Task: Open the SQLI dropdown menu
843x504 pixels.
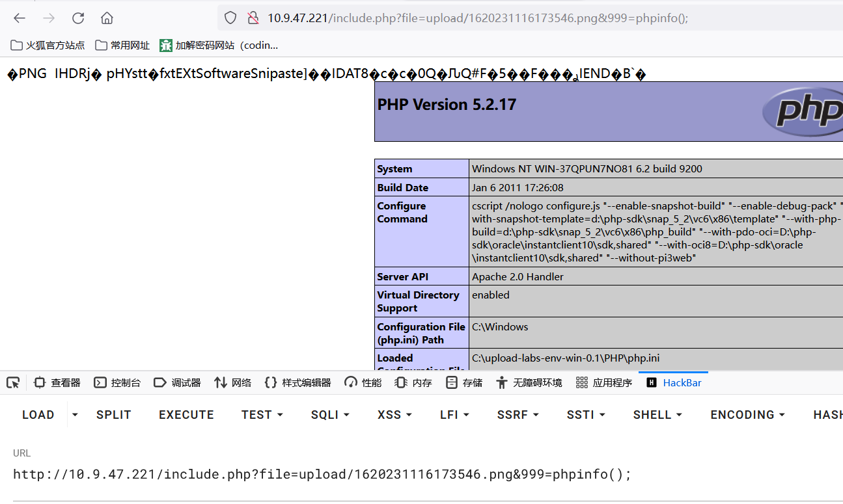Action: click(330, 415)
